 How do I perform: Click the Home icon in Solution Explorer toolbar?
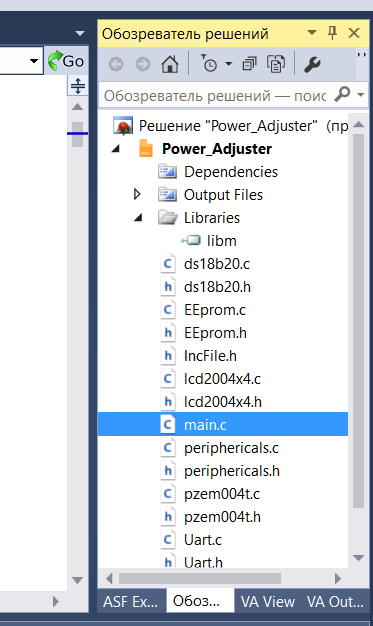(x=170, y=64)
